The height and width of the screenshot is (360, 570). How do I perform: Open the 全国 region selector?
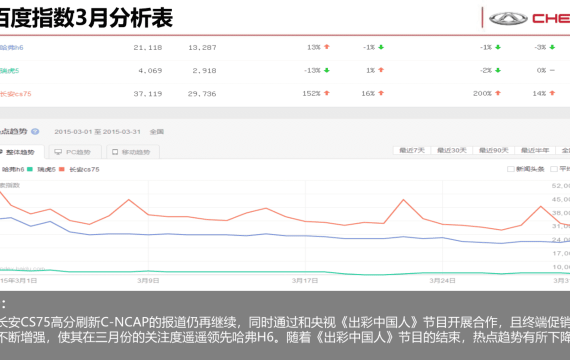click(157, 132)
